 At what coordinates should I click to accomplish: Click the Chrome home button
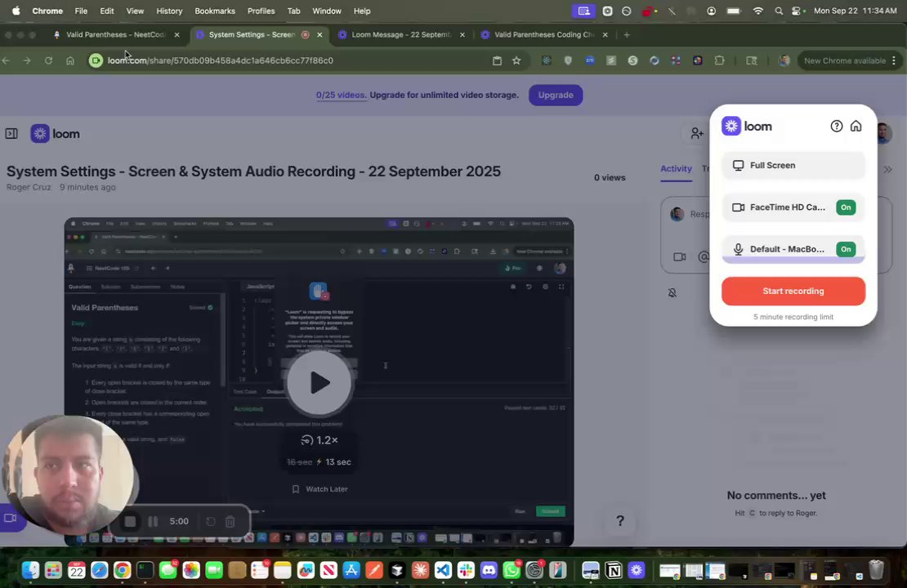70,60
